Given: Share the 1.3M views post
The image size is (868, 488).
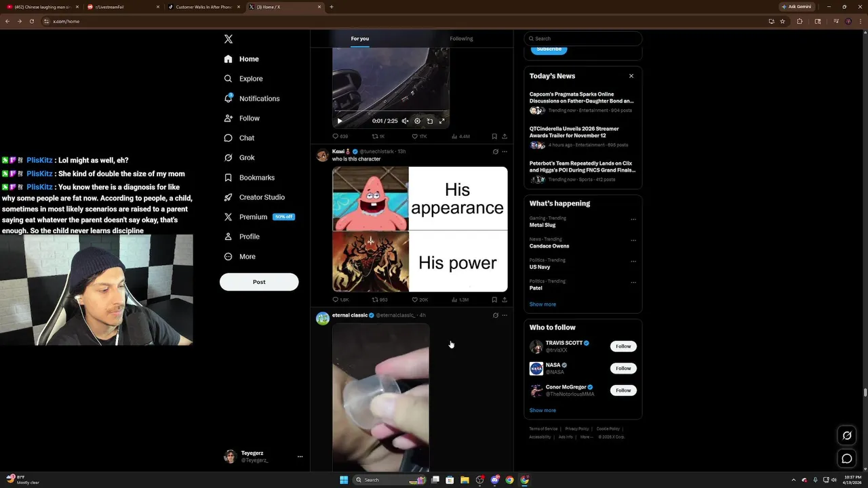Looking at the screenshot, I should [x=505, y=300].
